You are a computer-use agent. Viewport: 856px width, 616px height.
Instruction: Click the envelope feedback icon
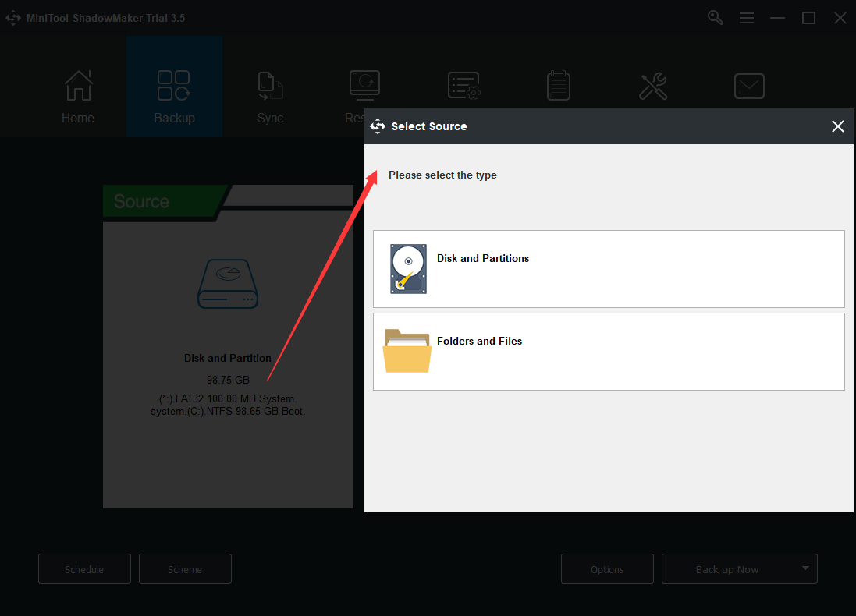[x=749, y=86]
